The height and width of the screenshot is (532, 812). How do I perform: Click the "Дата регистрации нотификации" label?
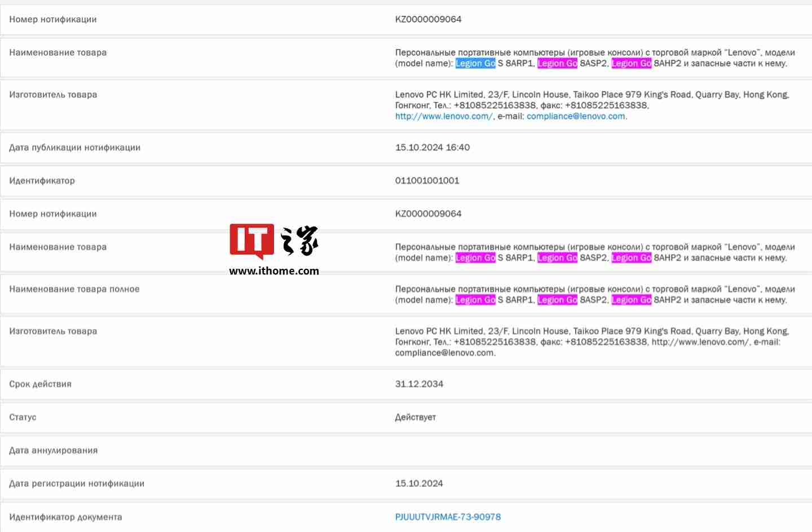pyautogui.click(x=77, y=484)
